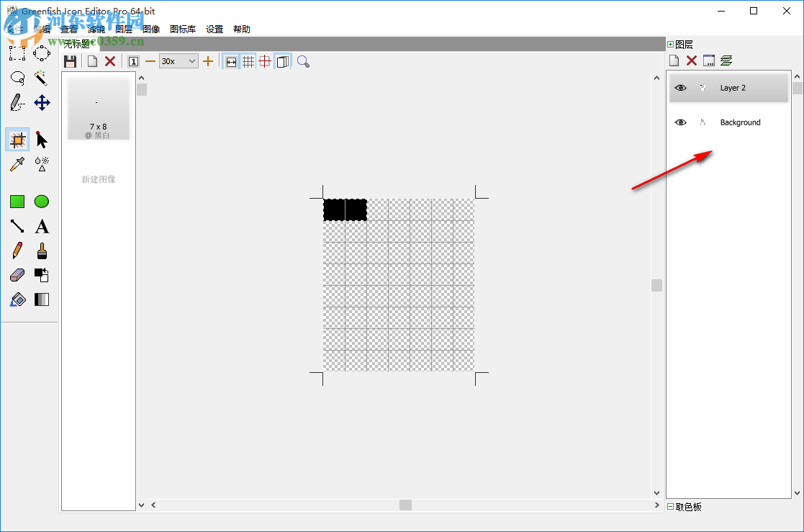Toggle visibility of the Background layer
The image size is (804, 532).
pyautogui.click(x=680, y=122)
